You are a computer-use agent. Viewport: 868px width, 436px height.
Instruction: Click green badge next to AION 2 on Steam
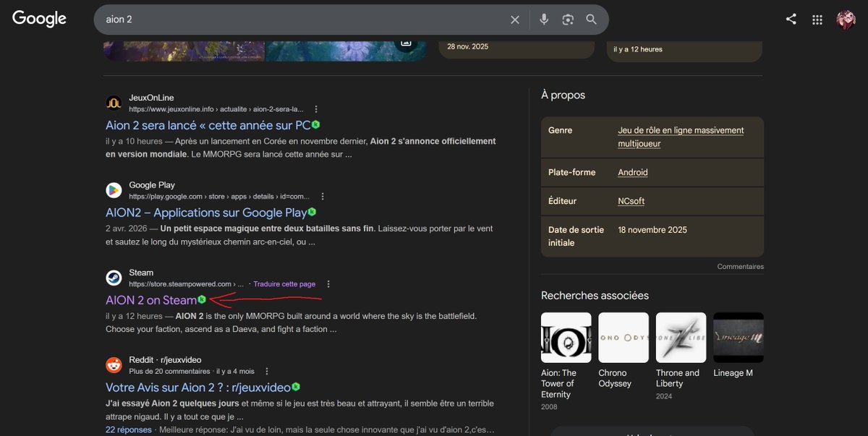(202, 299)
